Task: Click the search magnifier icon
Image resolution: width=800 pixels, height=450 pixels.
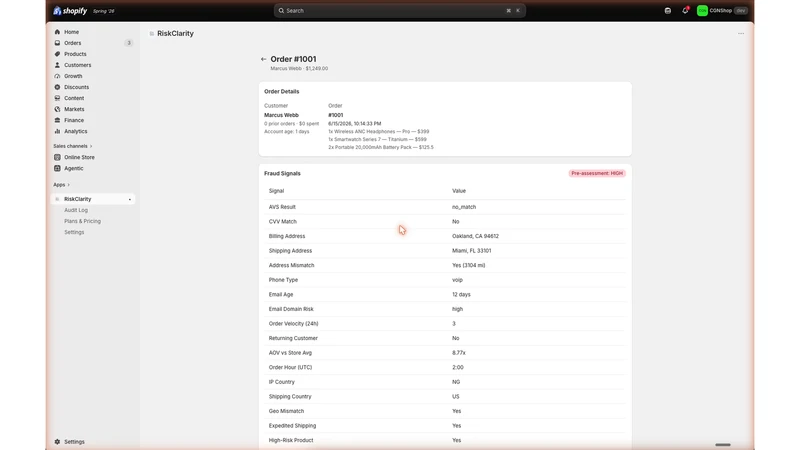Action: (281, 11)
